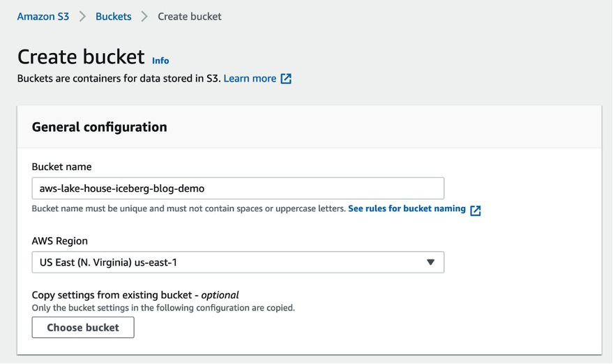This screenshot has width=613, height=364.
Task: Open the AWS Region dropdown
Action: (238, 262)
